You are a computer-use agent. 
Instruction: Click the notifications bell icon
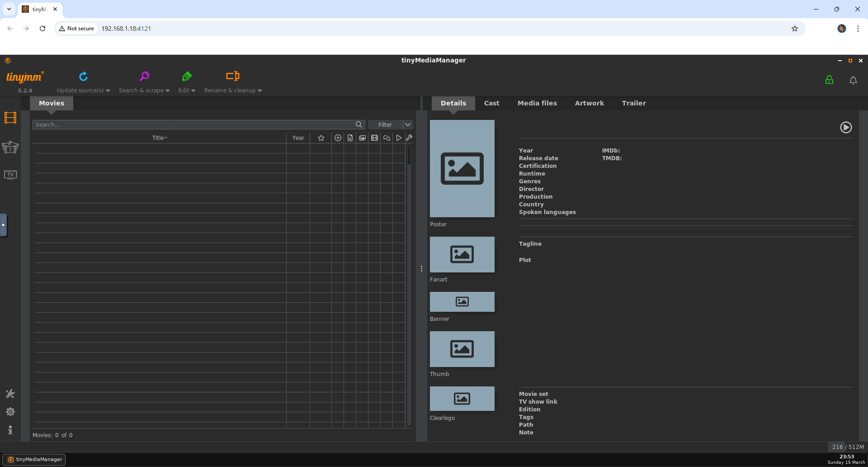[x=853, y=80]
